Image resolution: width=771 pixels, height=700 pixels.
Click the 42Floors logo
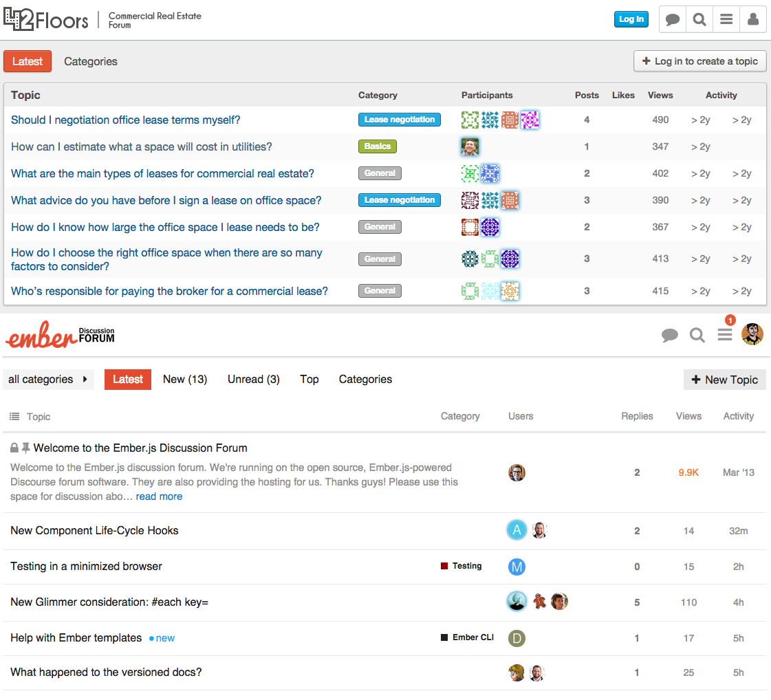(x=45, y=20)
